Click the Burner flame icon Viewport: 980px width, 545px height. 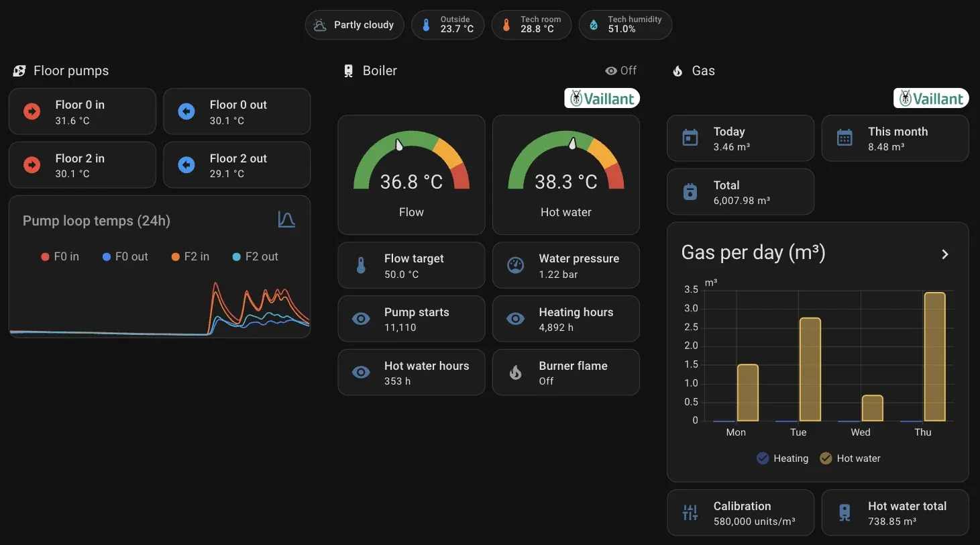[x=515, y=373]
